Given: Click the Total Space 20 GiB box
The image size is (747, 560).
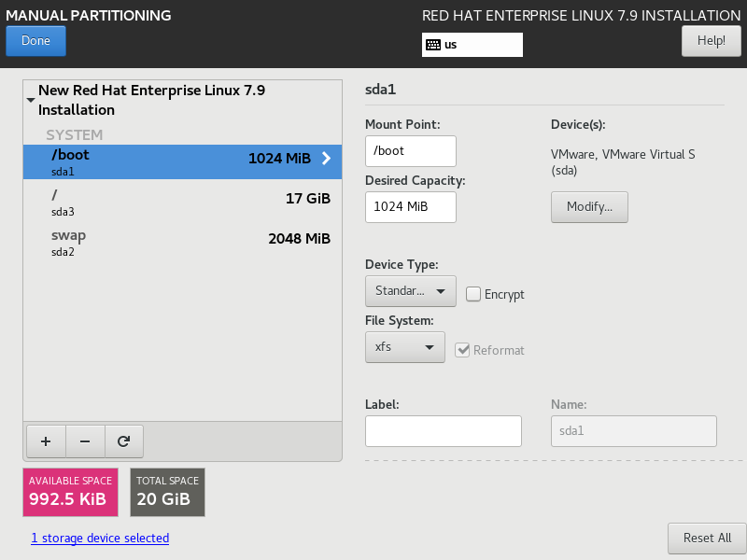Looking at the screenshot, I should pyautogui.click(x=168, y=492).
